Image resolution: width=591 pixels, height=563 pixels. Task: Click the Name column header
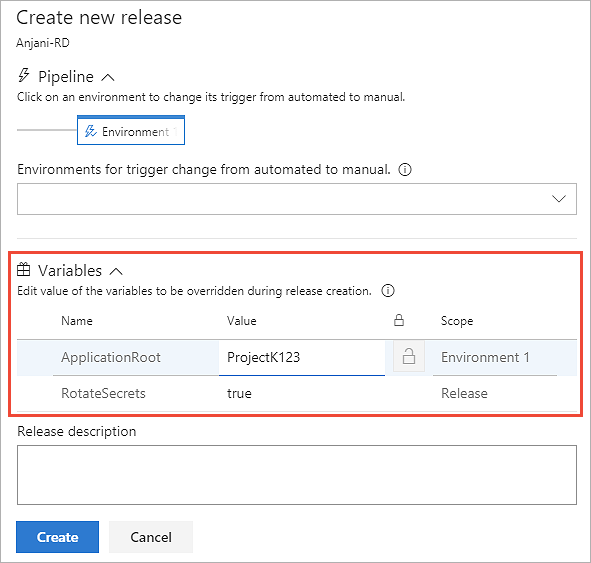coord(77,321)
